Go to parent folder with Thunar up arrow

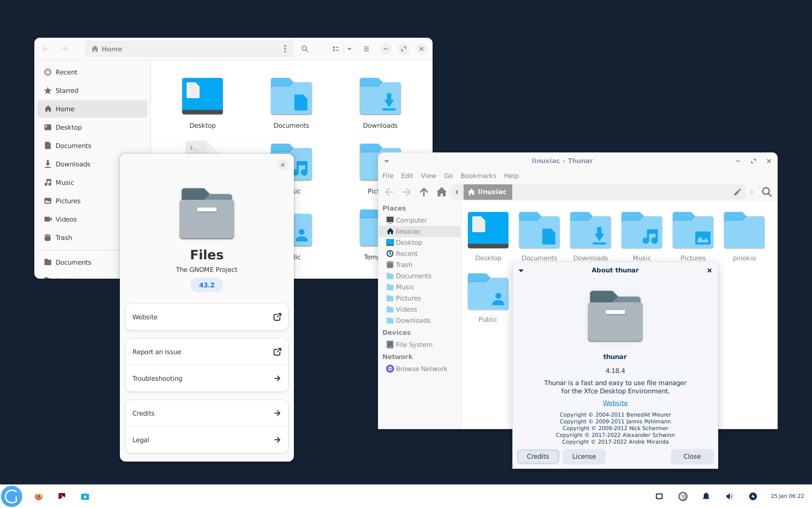424,192
